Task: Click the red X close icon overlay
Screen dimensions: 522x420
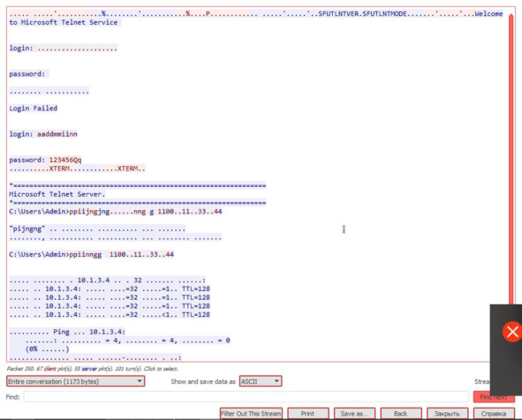Action: tap(512, 332)
